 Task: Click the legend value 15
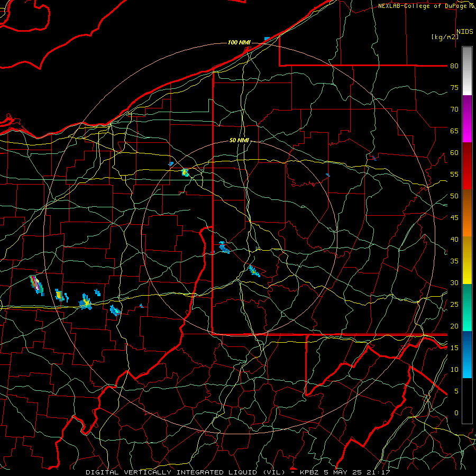[x=454, y=347]
